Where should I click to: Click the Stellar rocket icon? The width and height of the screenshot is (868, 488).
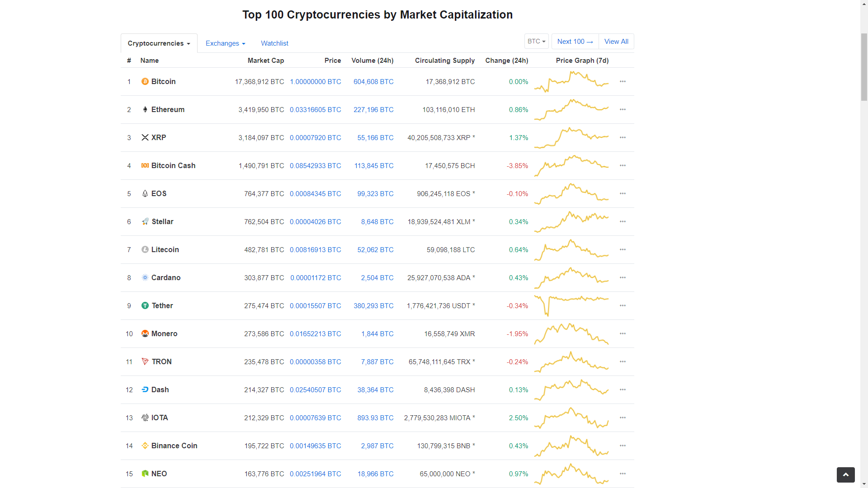(x=145, y=221)
